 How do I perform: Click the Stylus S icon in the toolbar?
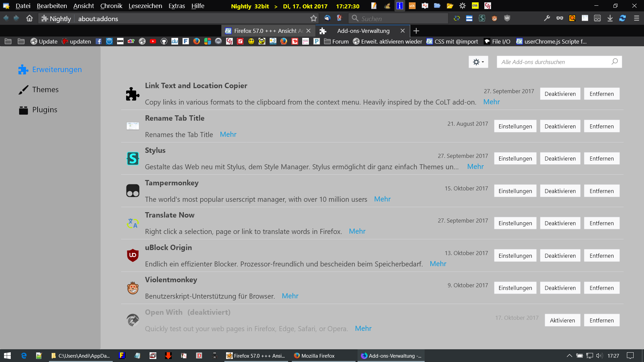click(x=482, y=18)
